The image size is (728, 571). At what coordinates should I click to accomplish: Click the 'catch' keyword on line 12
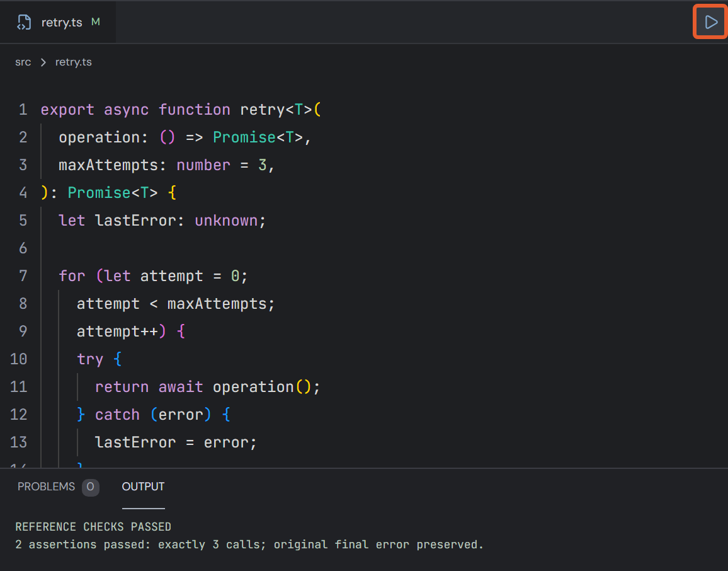click(117, 415)
